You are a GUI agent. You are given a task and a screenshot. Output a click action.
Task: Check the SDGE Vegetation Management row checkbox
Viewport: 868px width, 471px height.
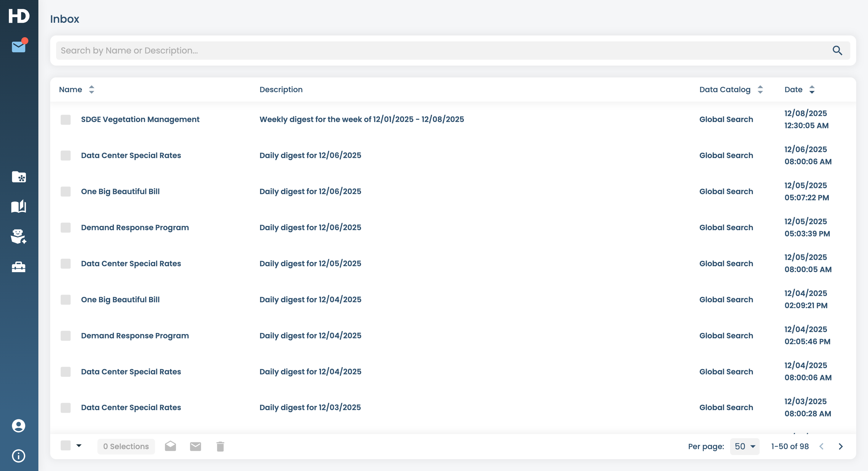click(65, 120)
